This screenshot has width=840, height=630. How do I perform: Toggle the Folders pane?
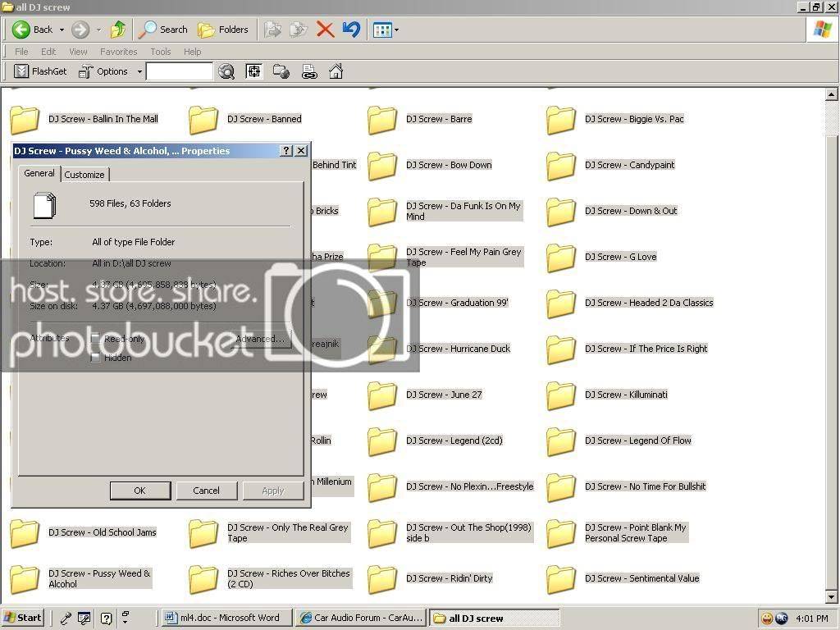click(x=223, y=30)
